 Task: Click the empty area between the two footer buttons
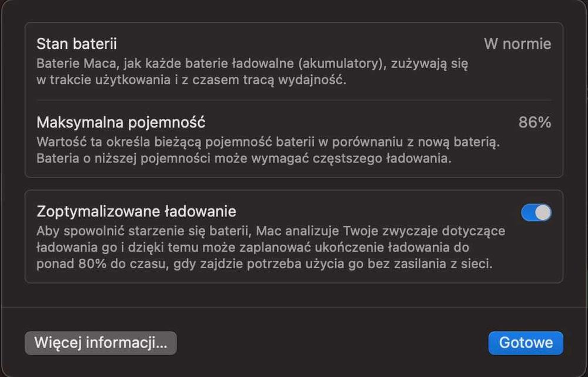[332, 343]
